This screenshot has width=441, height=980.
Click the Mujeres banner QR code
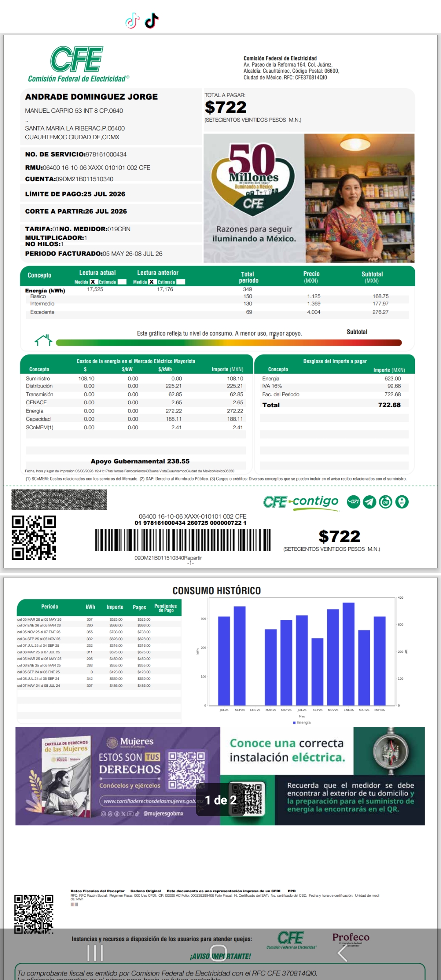pyautogui.click(x=187, y=770)
